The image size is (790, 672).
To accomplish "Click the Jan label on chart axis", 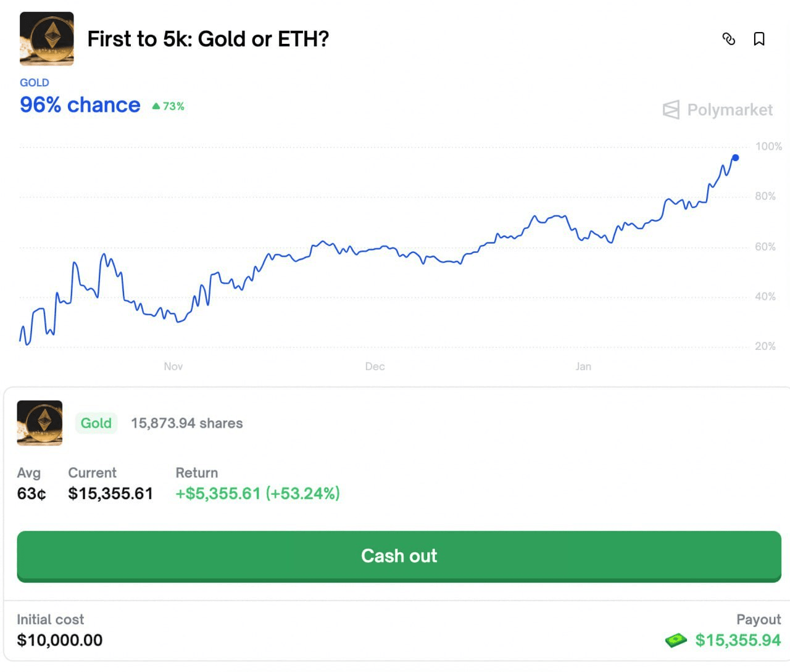I will [583, 367].
